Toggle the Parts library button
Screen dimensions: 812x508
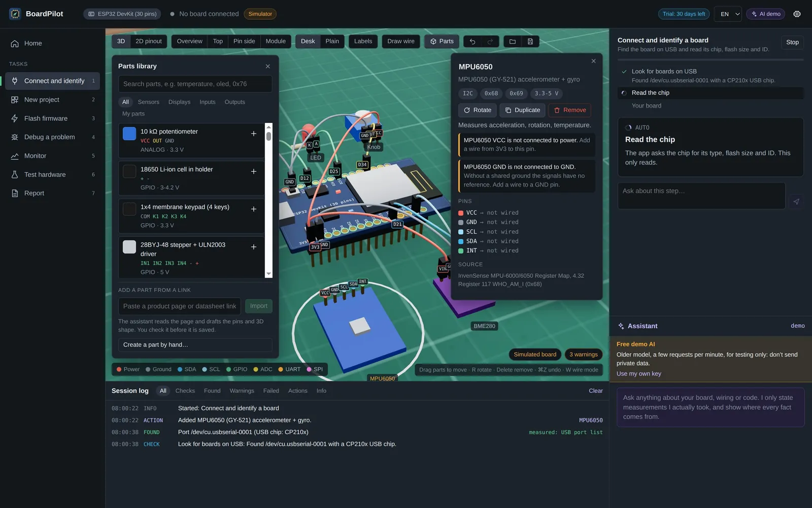[442, 42]
